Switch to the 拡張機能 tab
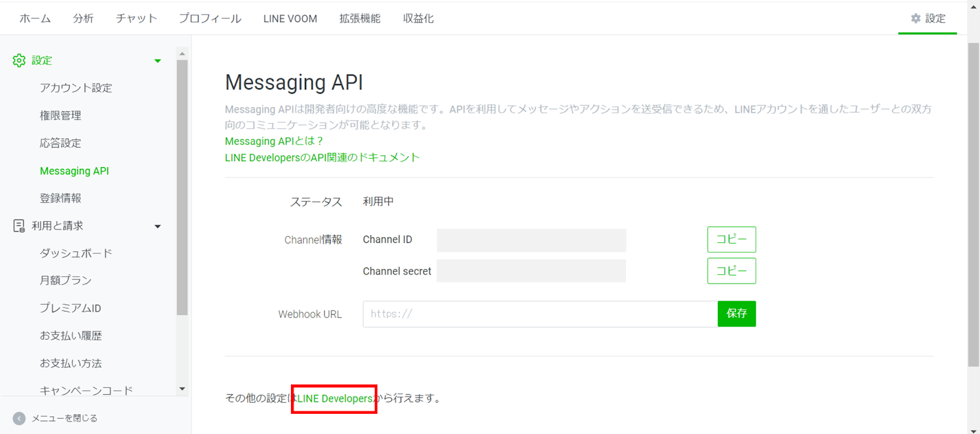980x434 pixels. coord(360,18)
